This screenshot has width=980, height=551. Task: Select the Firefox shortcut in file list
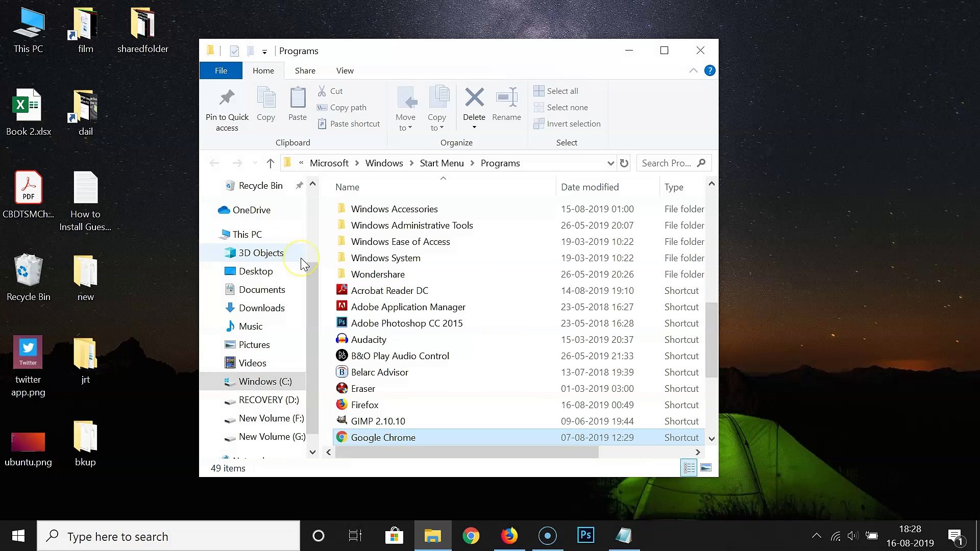point(364,405)
